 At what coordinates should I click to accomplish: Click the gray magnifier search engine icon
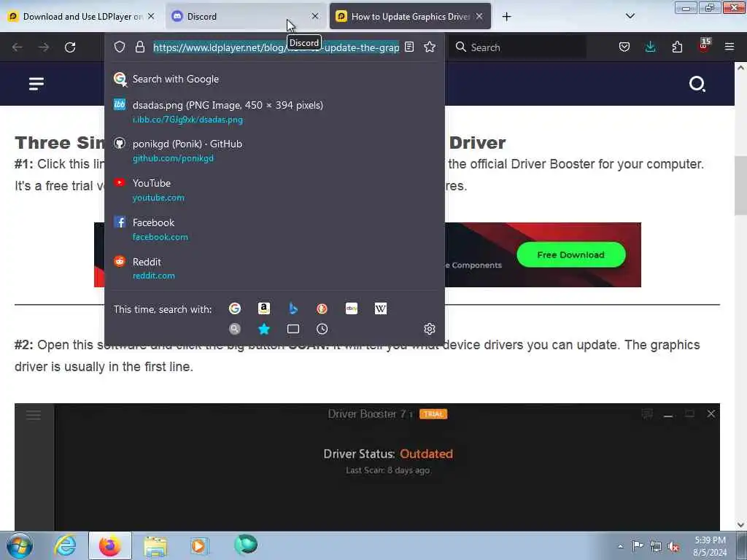pos(235,329)
